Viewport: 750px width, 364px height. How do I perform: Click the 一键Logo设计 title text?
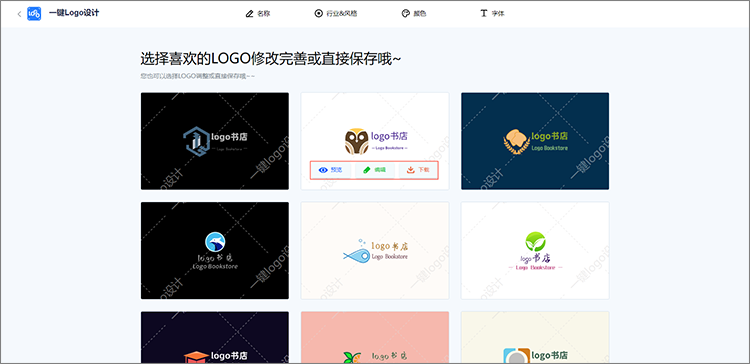pyautogui.click(x=74, y=13)
